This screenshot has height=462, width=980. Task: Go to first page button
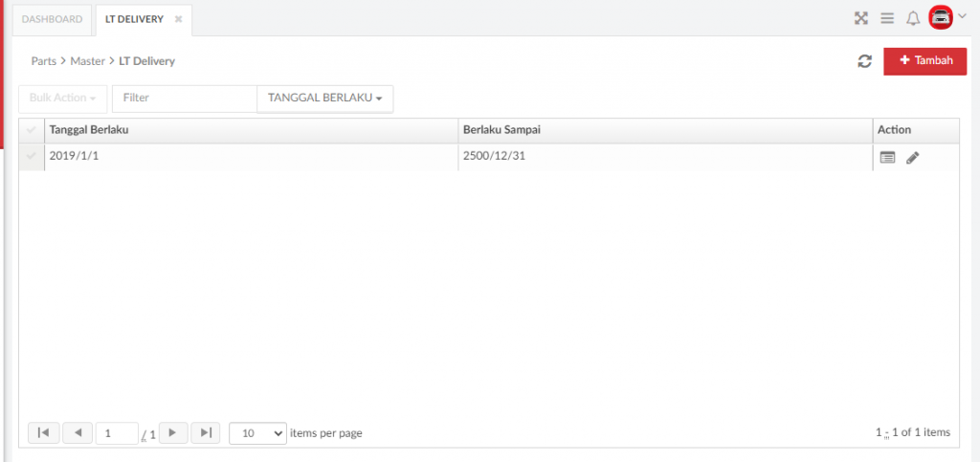44,432
